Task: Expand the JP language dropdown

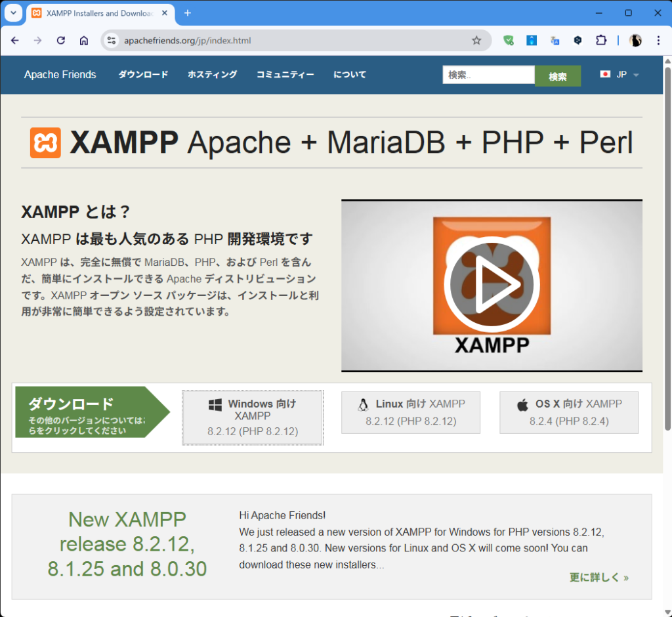Action: pyautogui.click(x=620, y=75)
